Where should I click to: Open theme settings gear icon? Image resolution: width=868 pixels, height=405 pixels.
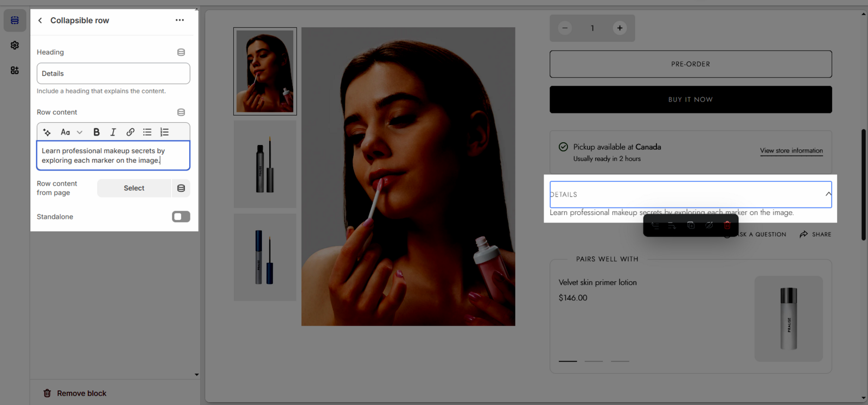tap(15, 46)
